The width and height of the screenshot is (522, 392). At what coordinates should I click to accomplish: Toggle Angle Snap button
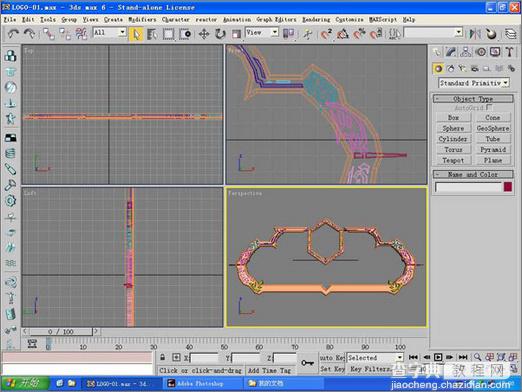point(343,34)
